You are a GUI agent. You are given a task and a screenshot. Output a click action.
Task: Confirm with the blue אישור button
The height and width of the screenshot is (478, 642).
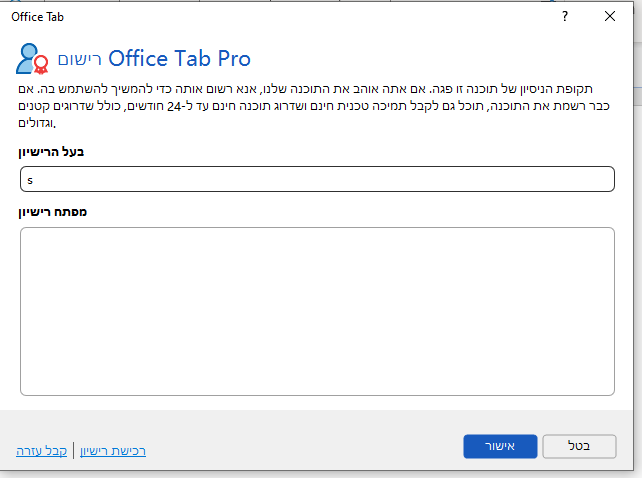tap(500, 446)
